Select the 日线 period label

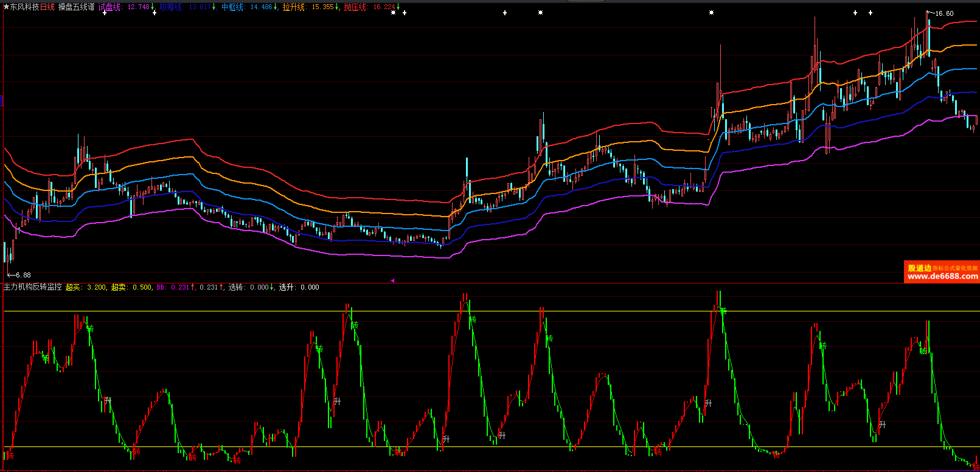[47, 7]
